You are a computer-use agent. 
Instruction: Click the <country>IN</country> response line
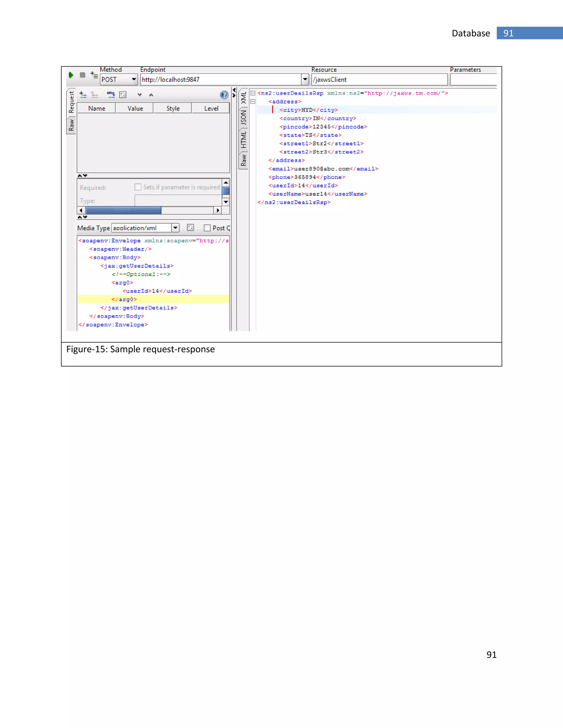(x=318, y=118)
